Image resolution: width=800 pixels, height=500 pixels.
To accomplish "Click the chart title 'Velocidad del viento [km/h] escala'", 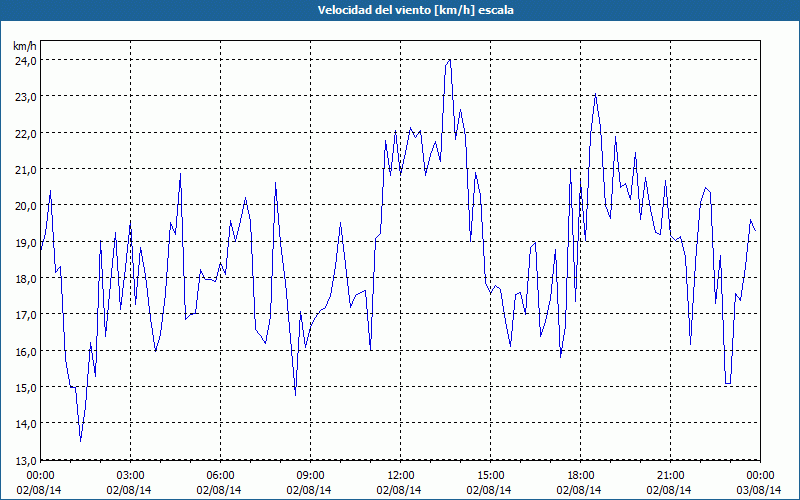I will pos(415,10).
